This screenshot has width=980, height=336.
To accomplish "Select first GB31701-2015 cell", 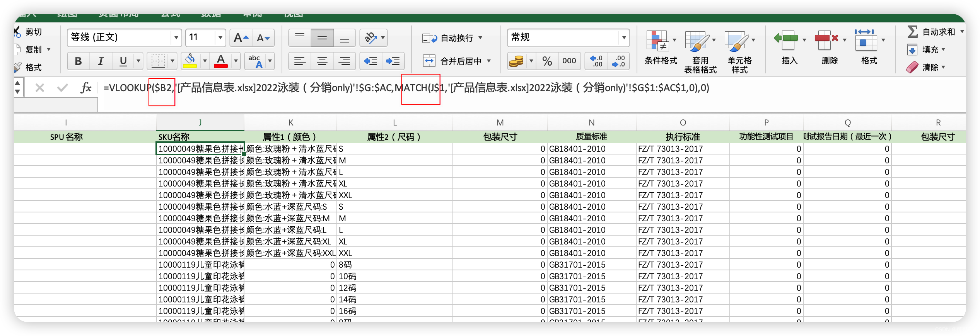I will pyautogui.click(x=591, y=265).
